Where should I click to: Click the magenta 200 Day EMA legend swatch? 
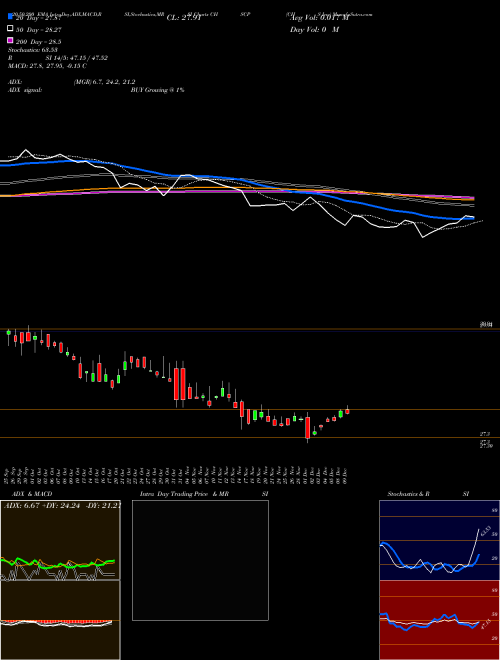click(11, 40)
